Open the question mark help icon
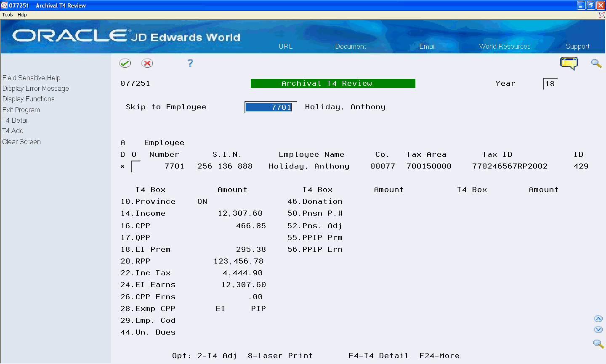606x364 pixels. pos(190,63)
